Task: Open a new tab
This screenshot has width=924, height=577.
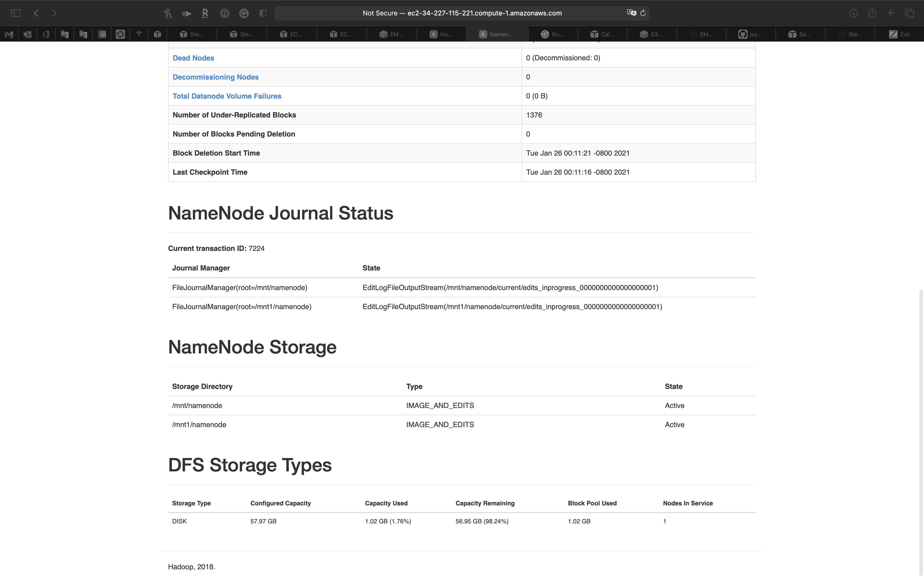Action: (x=890, y=13)
